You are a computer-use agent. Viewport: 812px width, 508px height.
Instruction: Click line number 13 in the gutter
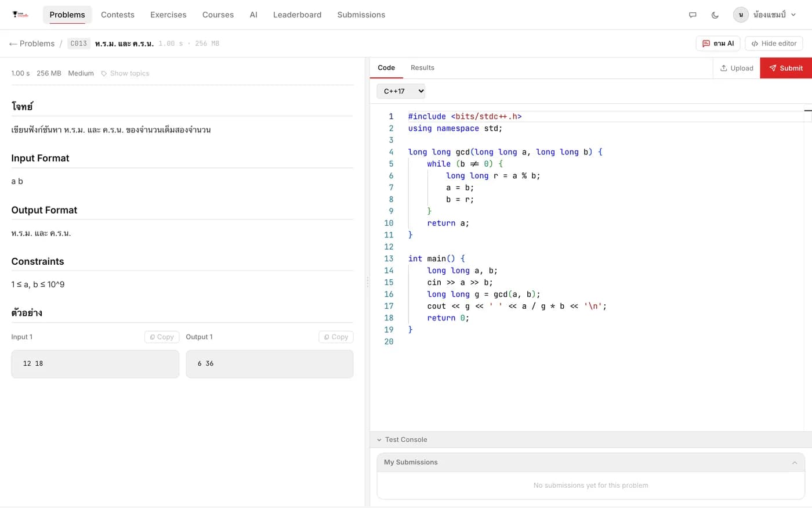point(389,259)
